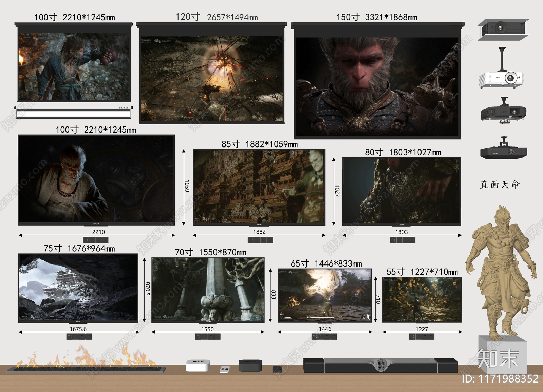Click the width dimension value '1882'
Viewport: 543px width, 392px height.
(x=259, y=232)
